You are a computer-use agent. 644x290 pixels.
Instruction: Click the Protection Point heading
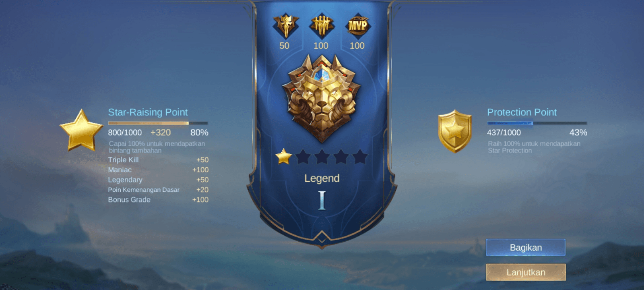(x=522, y=112)
